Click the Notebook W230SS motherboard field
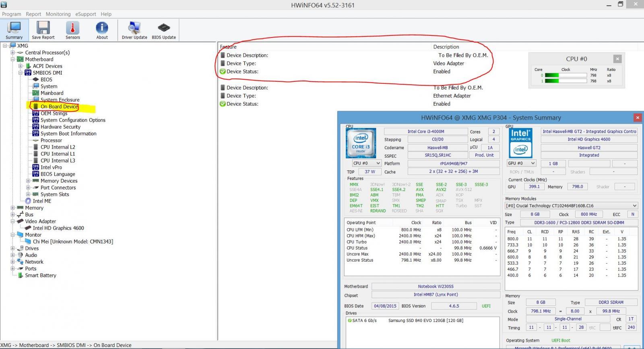644x349 pixels. click(x=436, y=287)
